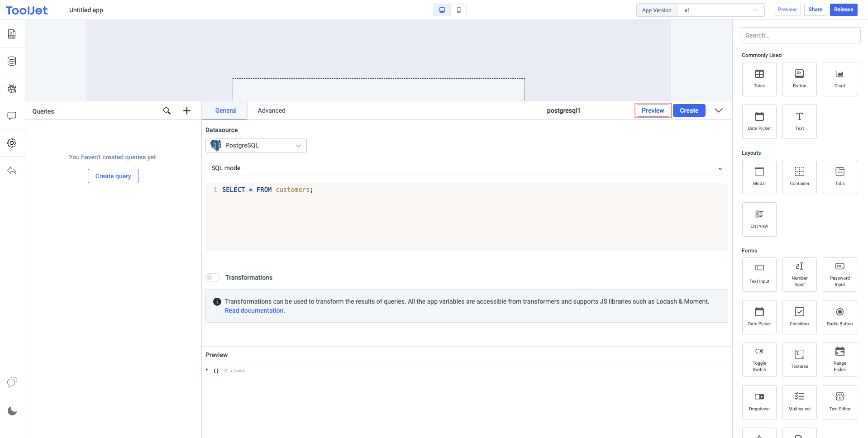
Task: Click the blue Create button
Action: click(689, 110)
